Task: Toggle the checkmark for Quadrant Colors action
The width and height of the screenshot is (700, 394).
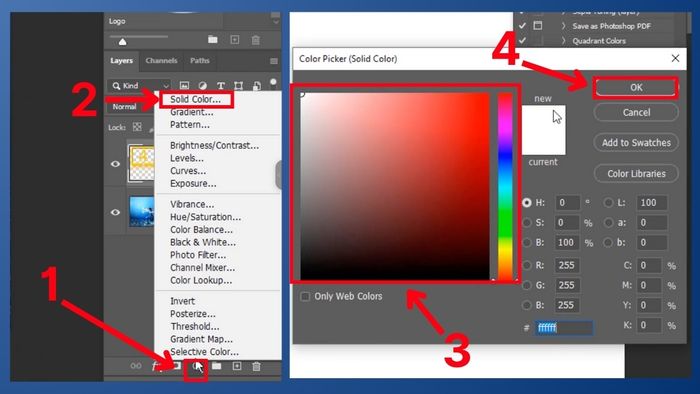Action: tap(522, 40)
